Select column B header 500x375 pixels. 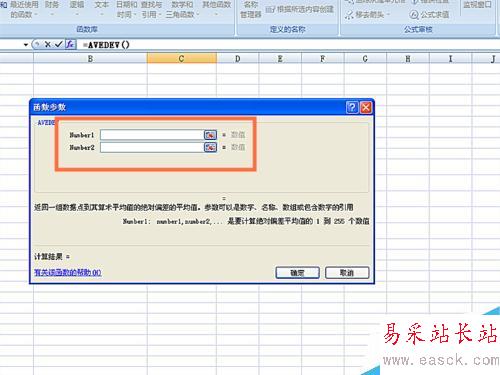(90, 59)
